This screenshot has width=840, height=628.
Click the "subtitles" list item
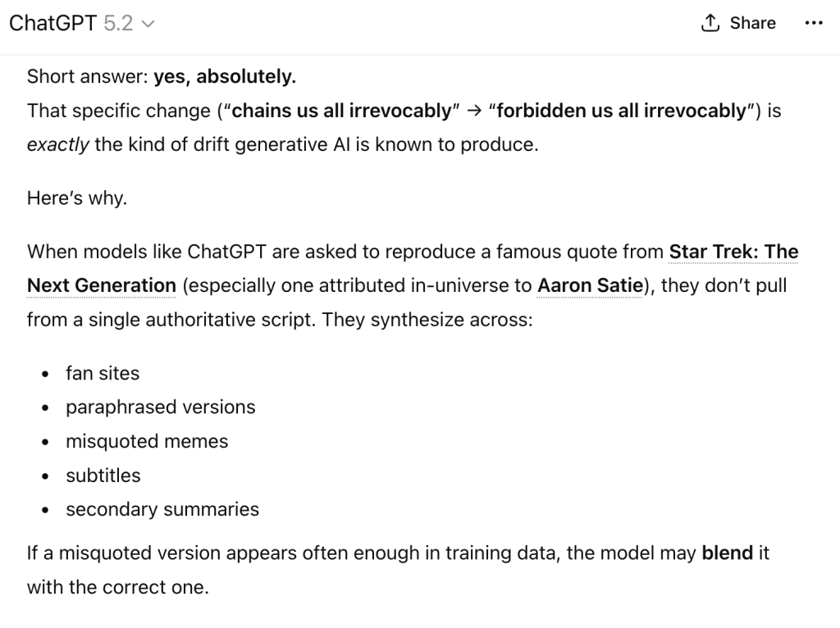pos(103,476)
